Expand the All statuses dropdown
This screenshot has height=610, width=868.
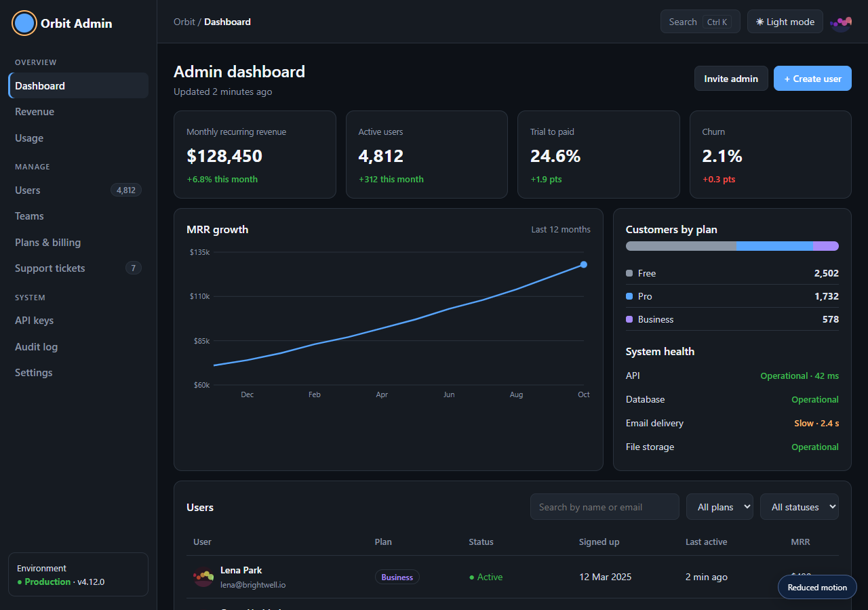tap(800, 507)
